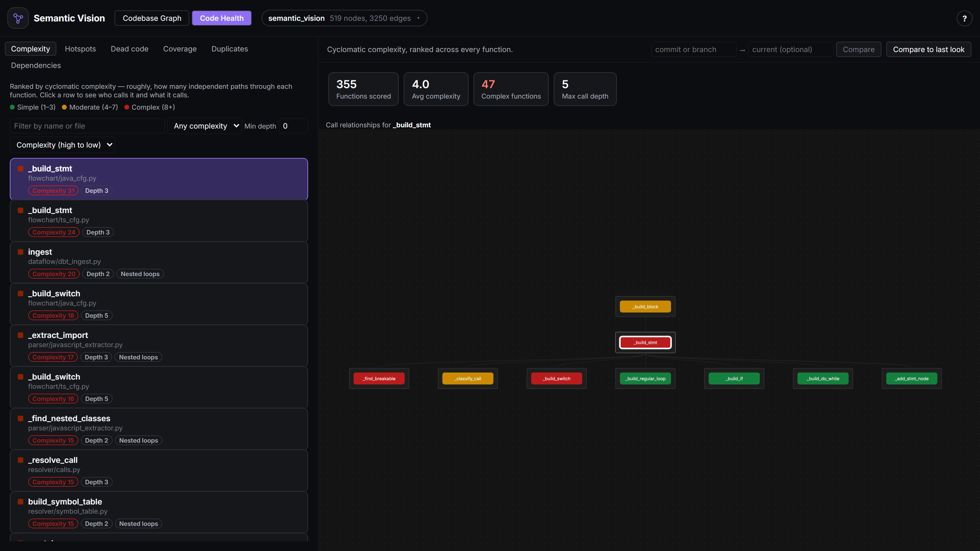Click the Compare button
Image resolution: width=980 pixels, height=551 pixels.
point(859,49)
